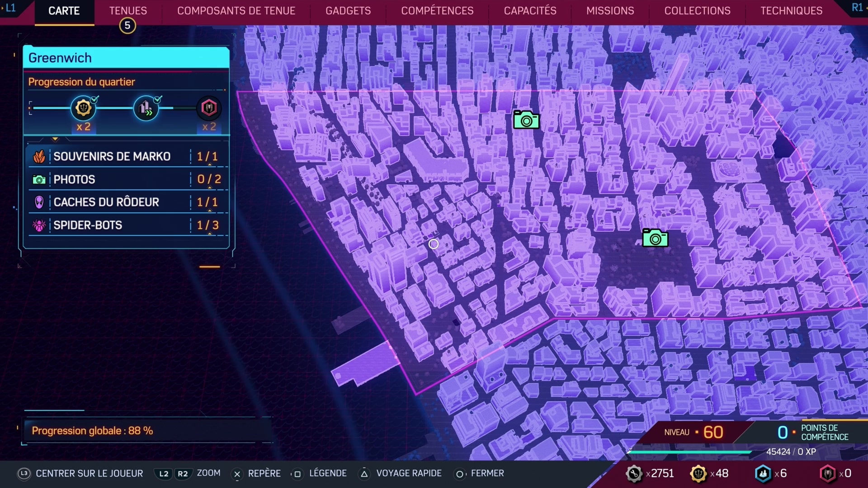The width and height of the screenshot is (868, 488).
Task: Click Fermer to close the map
Action: pos(487,474)
